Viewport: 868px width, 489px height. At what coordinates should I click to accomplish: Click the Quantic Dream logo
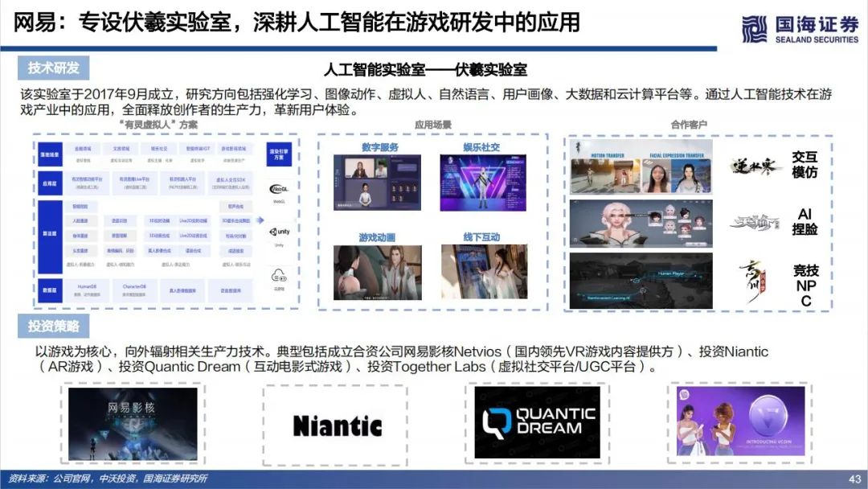535,421
